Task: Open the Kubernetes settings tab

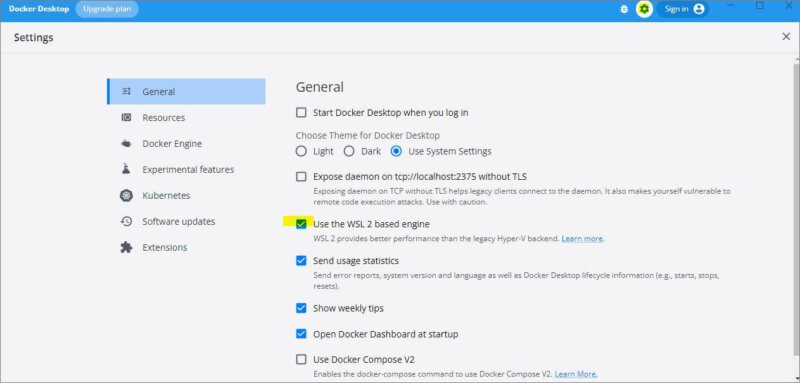Action: click(186, 195)
